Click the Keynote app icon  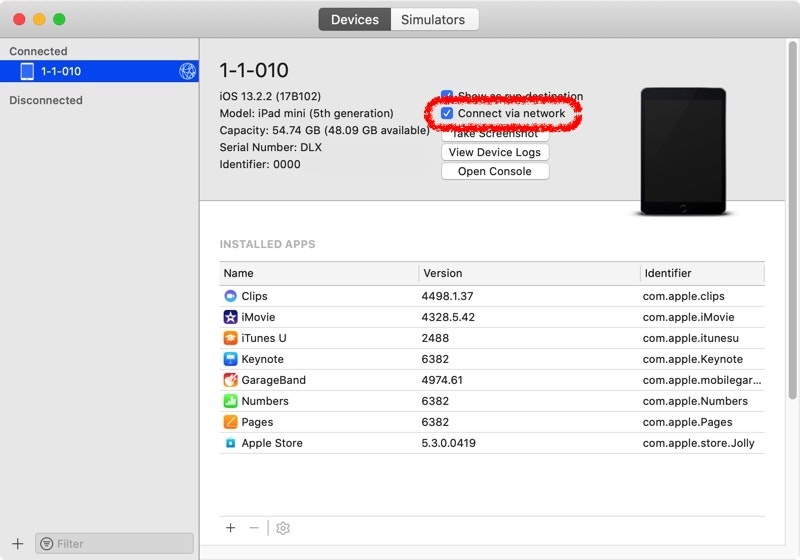click(230, 359)
